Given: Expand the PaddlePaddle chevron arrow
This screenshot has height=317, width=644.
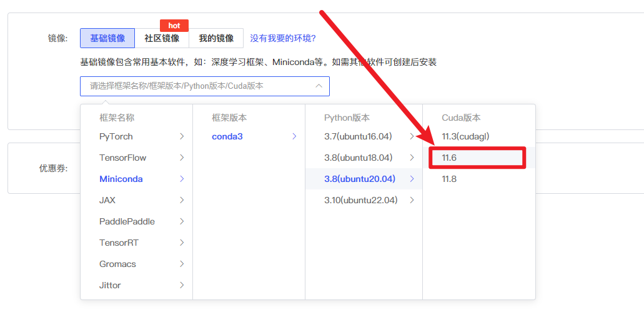Looking at the screenshot, I should click(182, 221).
